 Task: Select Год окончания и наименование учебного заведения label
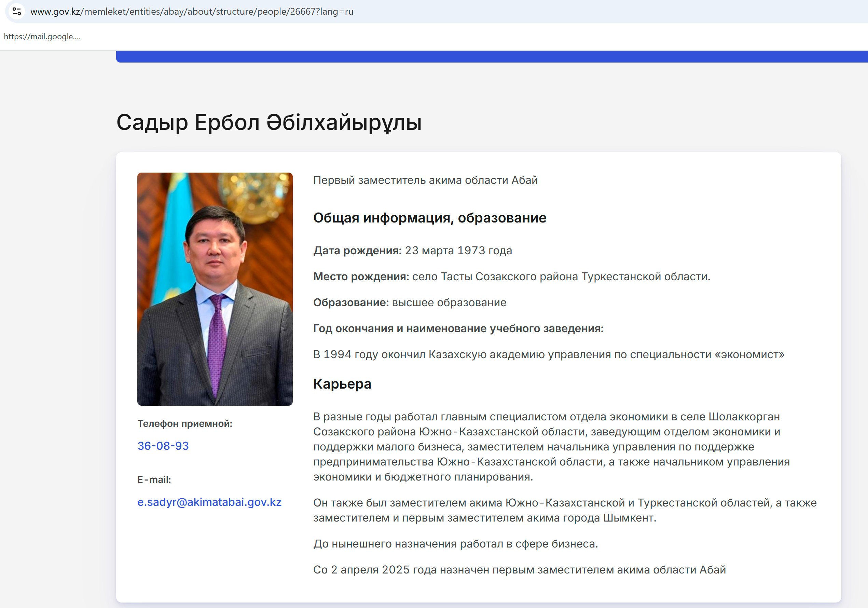pos(458,328)
